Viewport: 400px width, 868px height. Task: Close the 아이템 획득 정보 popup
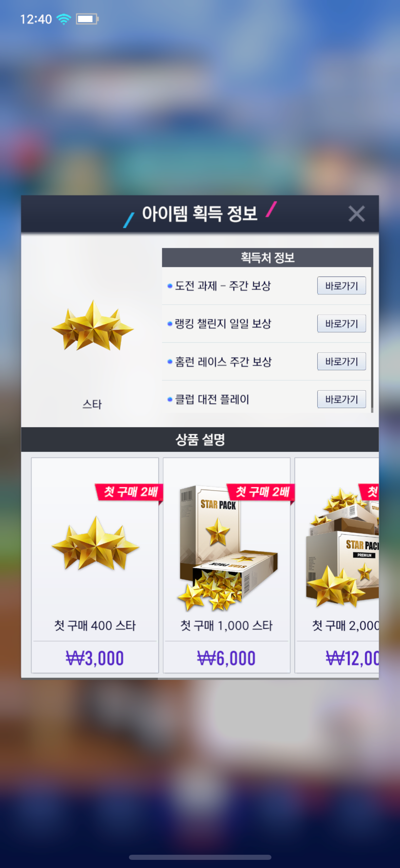click(356, 214)
